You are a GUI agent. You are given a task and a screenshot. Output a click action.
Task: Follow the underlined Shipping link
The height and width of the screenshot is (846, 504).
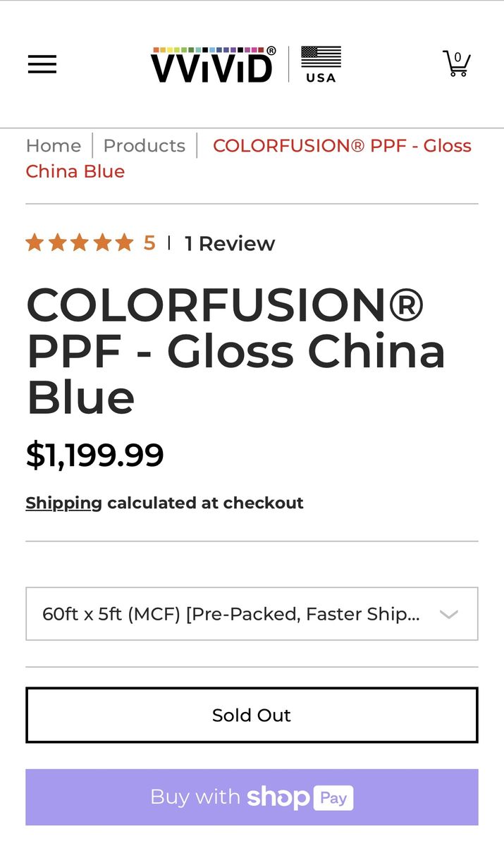click(x=64, y=503)
